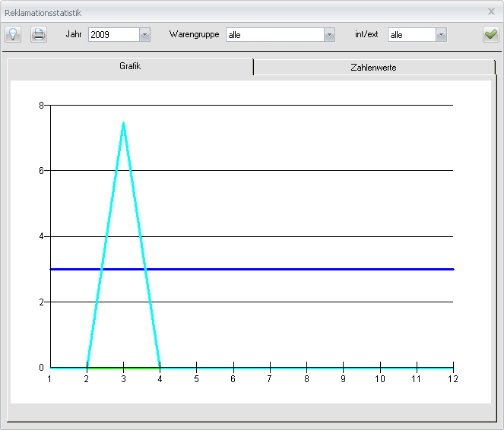The image size is (504, 430).
Task: Select the dark blue horizontal line
Action: point(304,269)
